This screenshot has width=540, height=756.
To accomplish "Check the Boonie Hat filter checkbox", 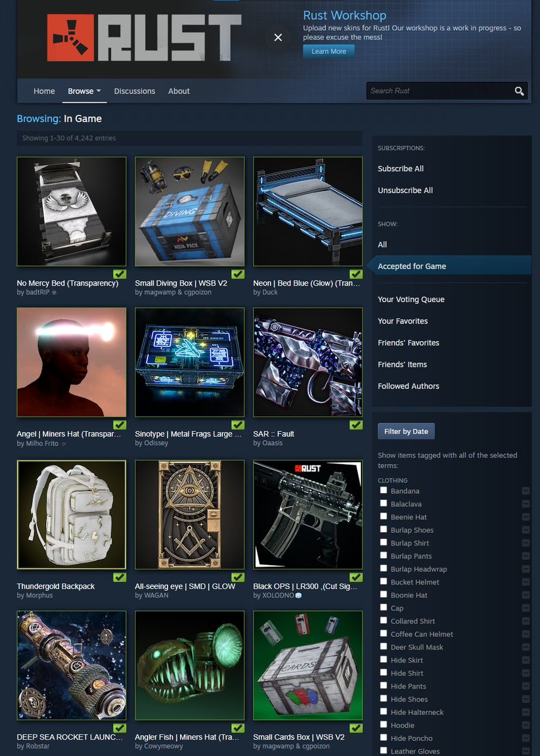I will coord(384,594).
